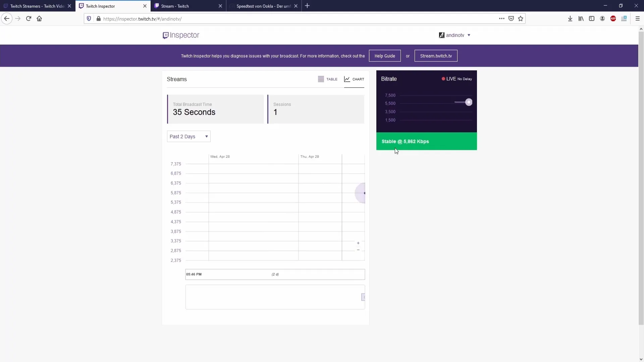Click the Adblock Plus extension icon

click(613, 19)
